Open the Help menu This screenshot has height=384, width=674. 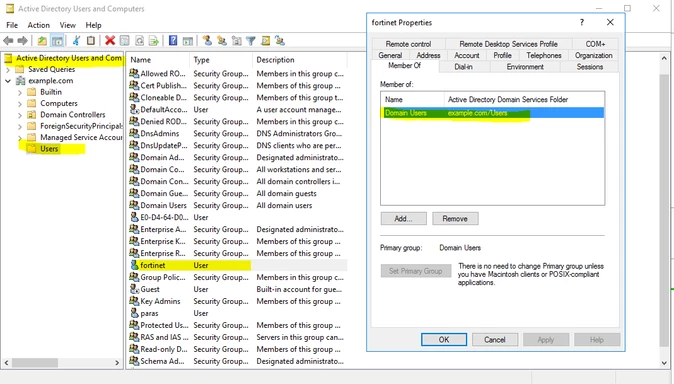[x=93, y=25]
